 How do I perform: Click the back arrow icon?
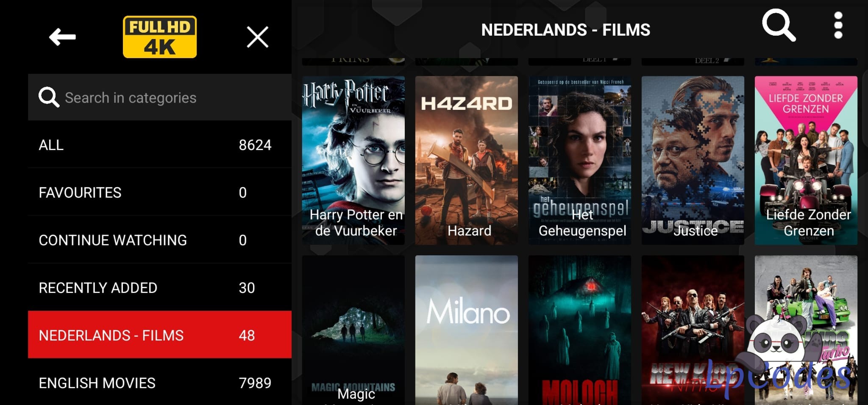point(62,37)
